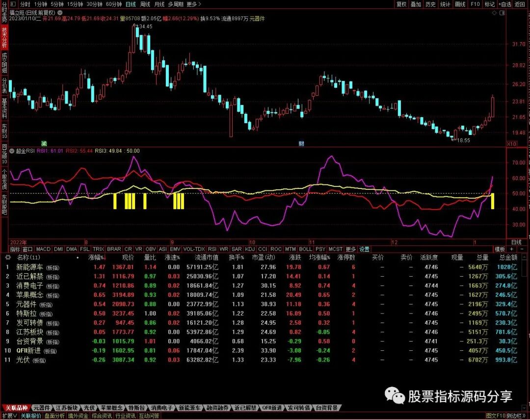530x420 pixels.
Task: Sort by 涨幅% column header
Action: 97,258
